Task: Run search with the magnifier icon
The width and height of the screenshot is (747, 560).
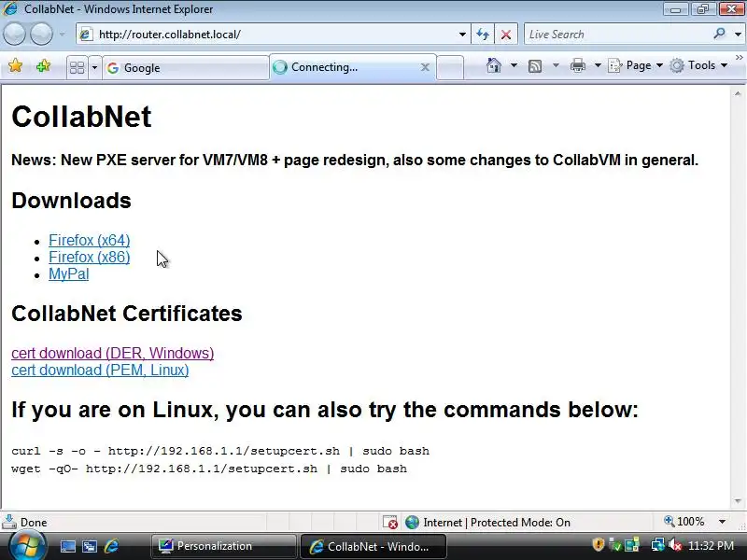Action: [719, 34]
